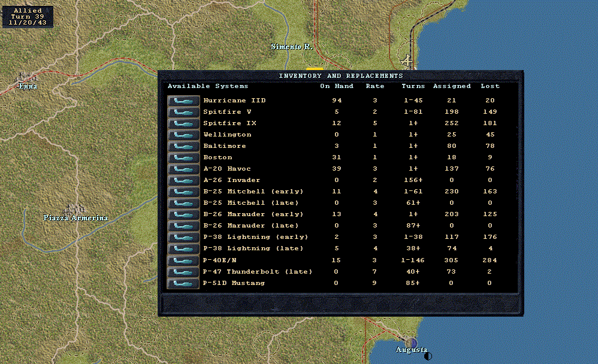Select the Spitfire IX name text
This screenshot has width=598, height=364.
[229, 123]
